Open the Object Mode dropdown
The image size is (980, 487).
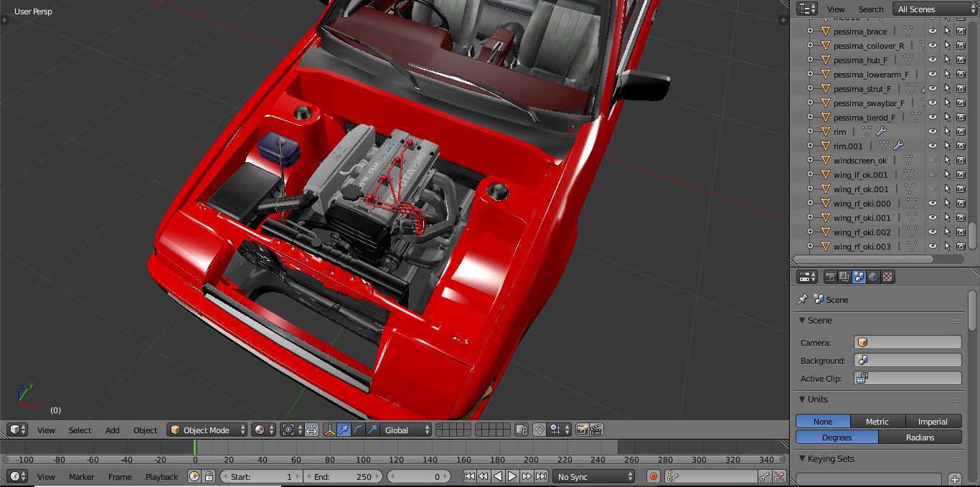[x=207, y=430]
